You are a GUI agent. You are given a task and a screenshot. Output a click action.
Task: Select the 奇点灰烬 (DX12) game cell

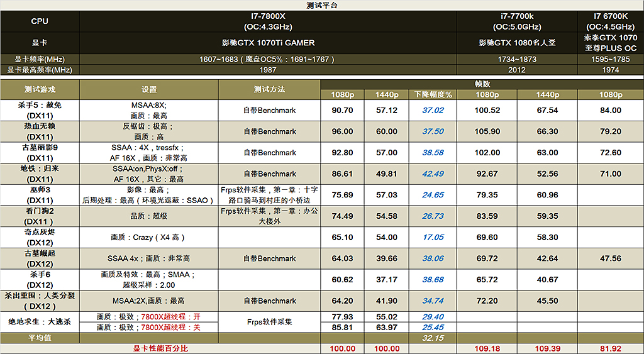[x=40, y=238]
